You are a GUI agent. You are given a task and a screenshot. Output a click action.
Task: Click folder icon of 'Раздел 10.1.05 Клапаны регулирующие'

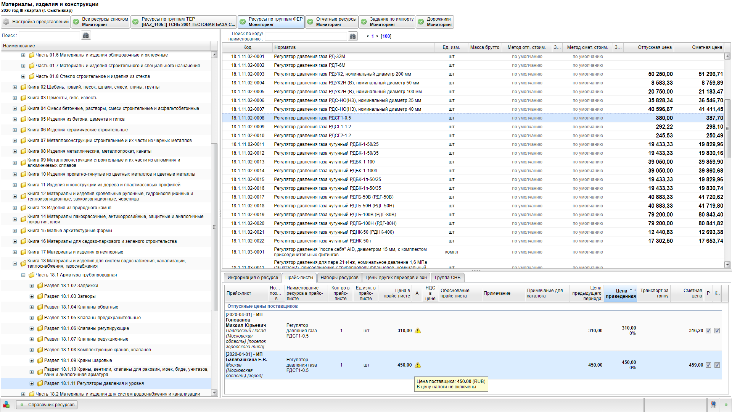[x=40, y=328]
